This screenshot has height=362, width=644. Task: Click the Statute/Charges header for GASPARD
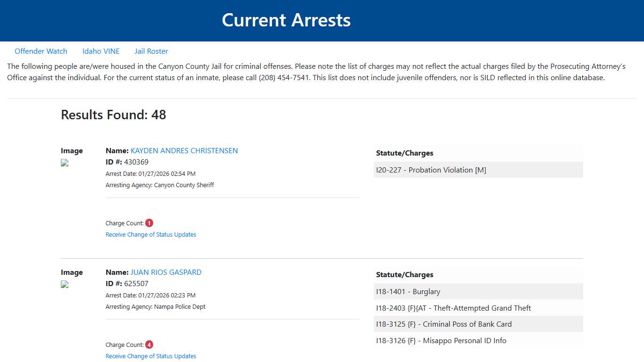[405, 274]
